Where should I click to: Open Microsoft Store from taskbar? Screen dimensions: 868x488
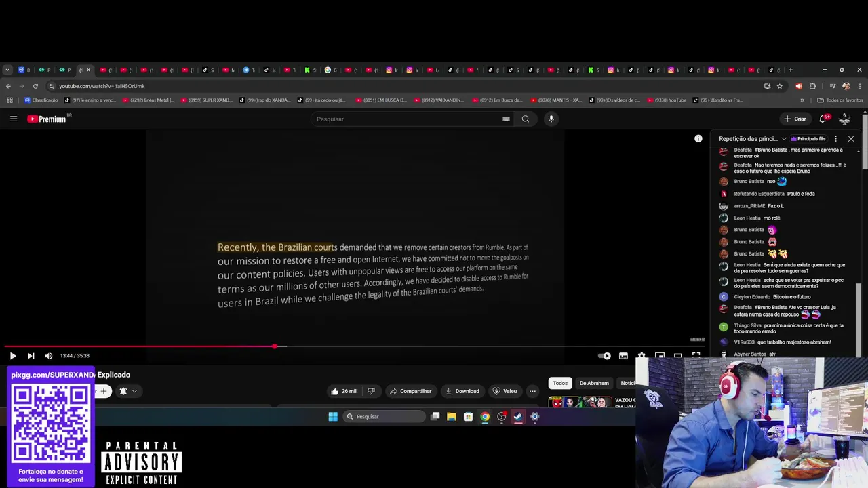pos(468,417)
